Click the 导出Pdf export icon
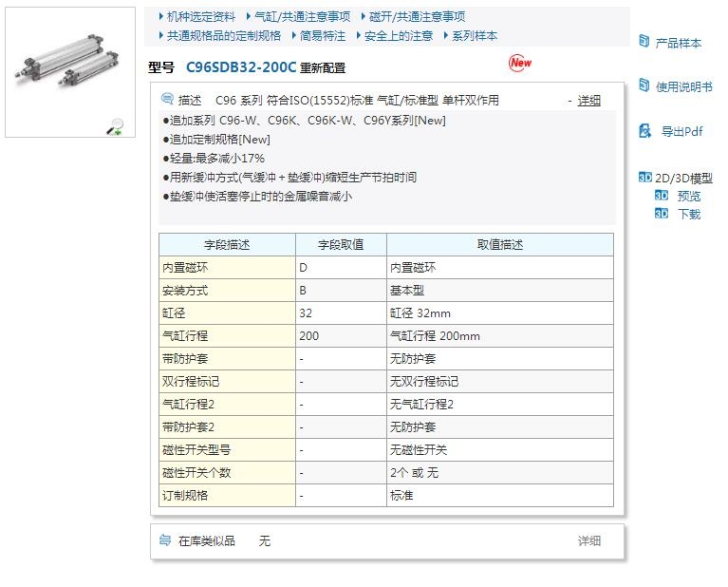This screenshot has height=587, width=728. click(x=644, y=131)
